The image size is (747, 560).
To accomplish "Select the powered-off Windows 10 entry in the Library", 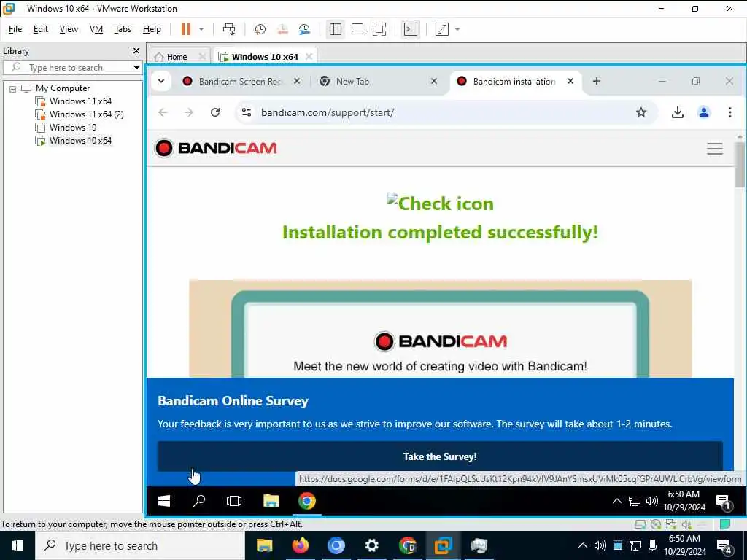I will (72, 127).
